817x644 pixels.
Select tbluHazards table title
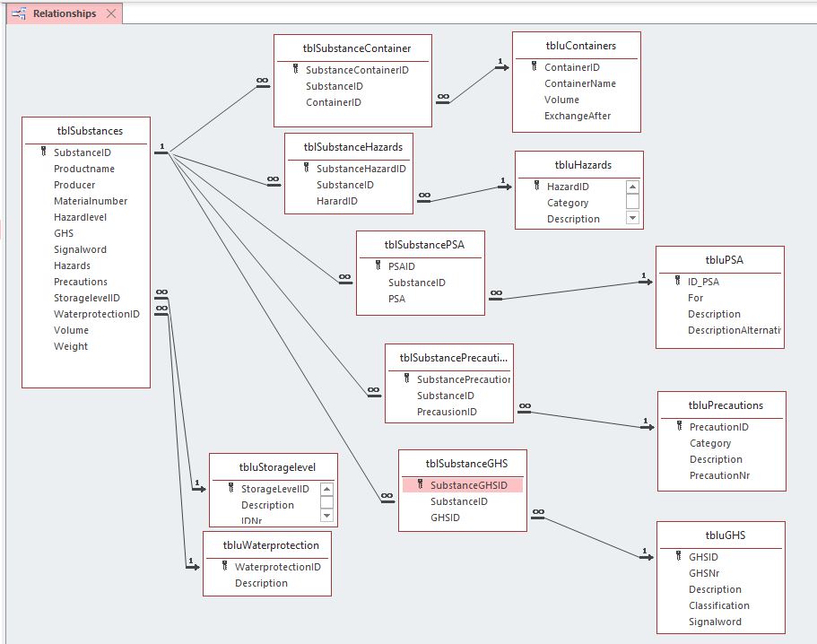[583, 165]
